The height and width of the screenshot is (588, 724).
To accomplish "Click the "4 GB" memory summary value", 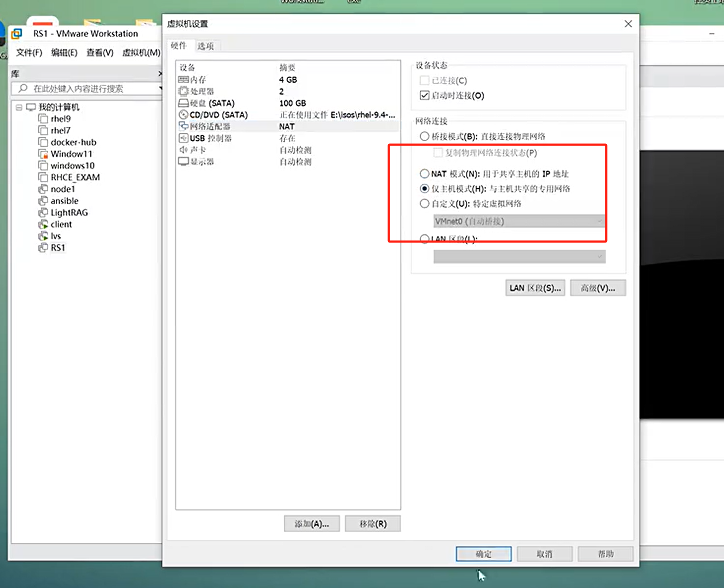I will click(x=288, y=80).
